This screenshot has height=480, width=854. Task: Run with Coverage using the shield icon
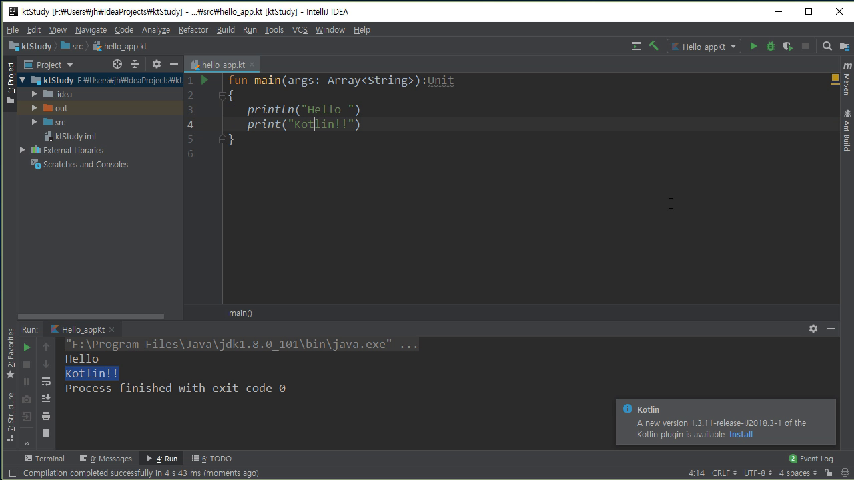pyautogui.click(x=788, y=46)
